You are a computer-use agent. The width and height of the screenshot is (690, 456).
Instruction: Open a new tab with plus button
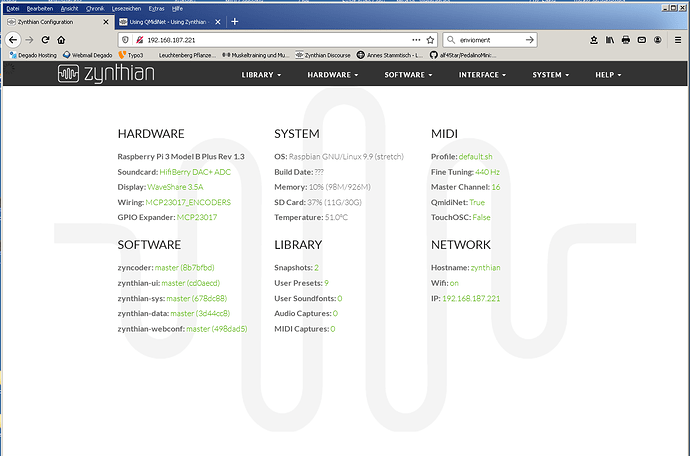click(235, 22)
